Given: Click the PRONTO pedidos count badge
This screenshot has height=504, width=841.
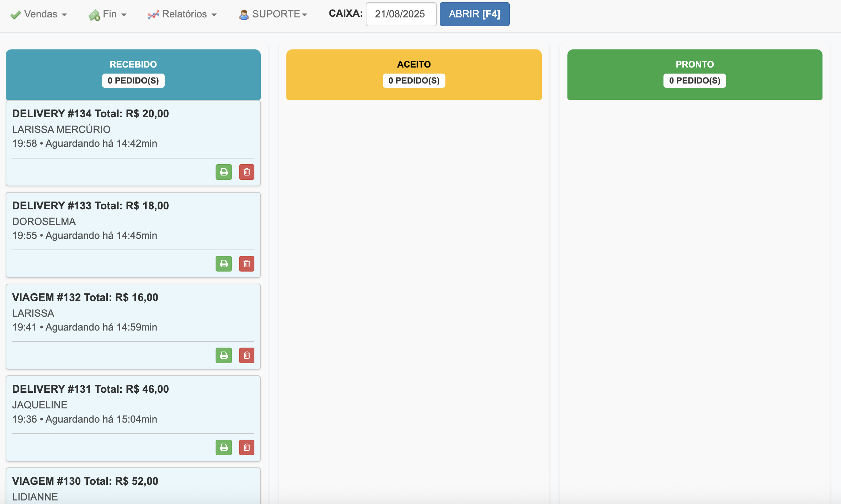Looking at the screenshot, I should click(x=694, y=81).
